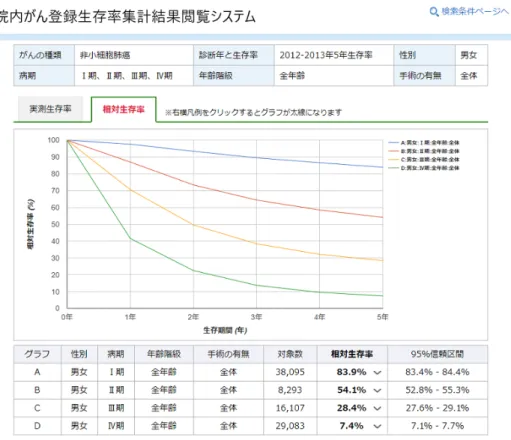Screen dimensions: 511x440
Task: Click the 全体 value in the conditions table
Action: (469, 76)
